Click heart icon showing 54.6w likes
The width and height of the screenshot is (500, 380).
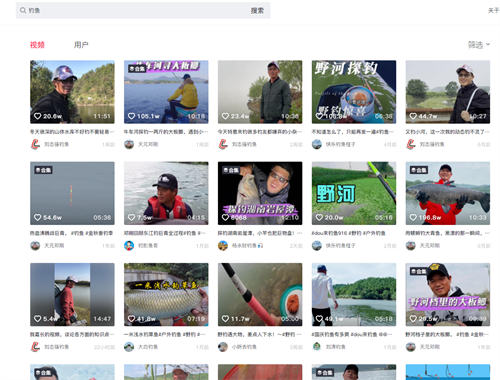[x=38, y=217]
